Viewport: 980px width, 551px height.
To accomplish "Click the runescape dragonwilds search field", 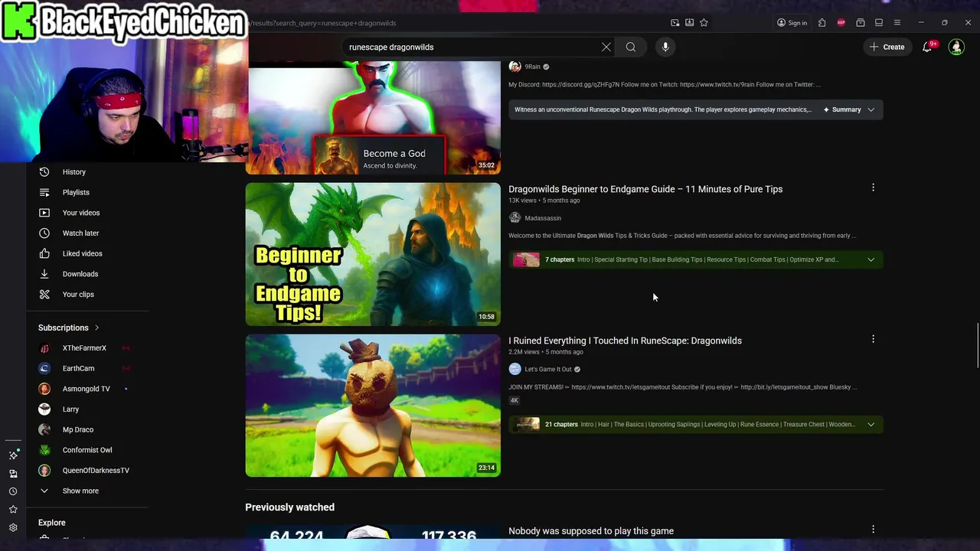I will click(471, 47).
